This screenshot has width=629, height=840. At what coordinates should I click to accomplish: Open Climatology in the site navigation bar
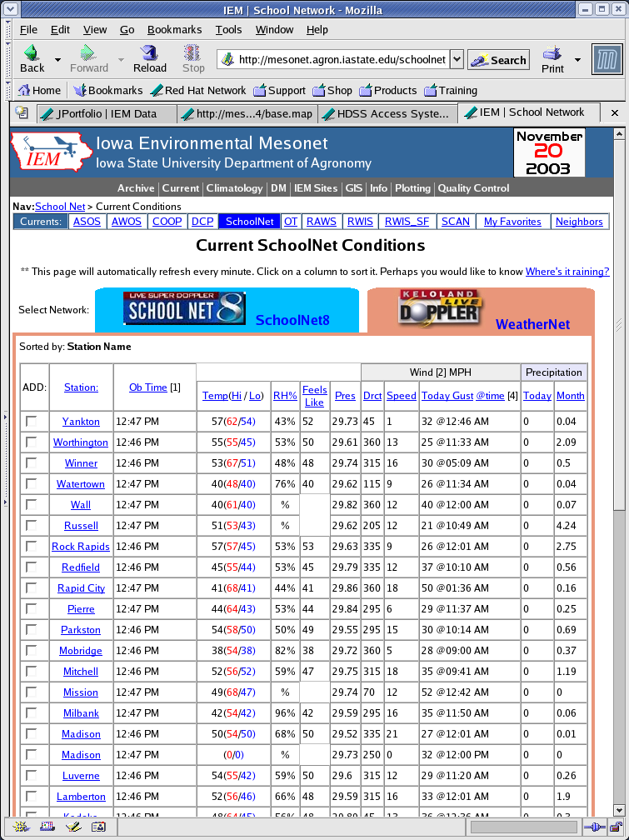pos(234,188)
